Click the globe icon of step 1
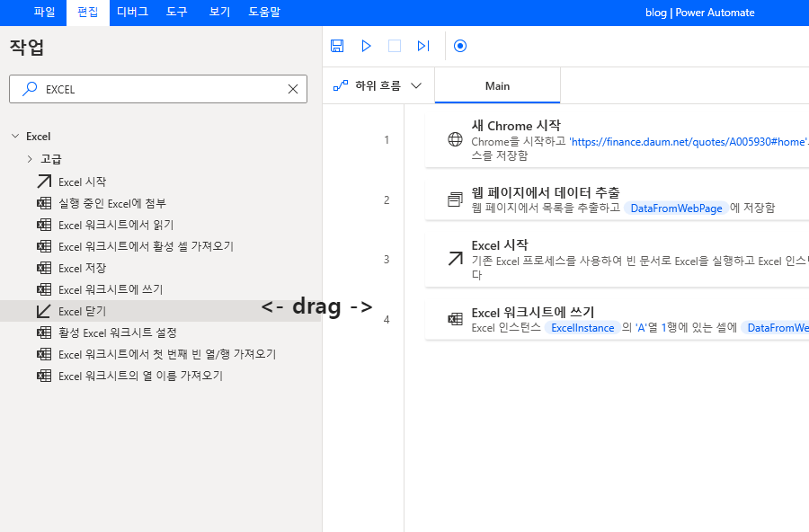The image size is (809, 532). click(455, 139)
